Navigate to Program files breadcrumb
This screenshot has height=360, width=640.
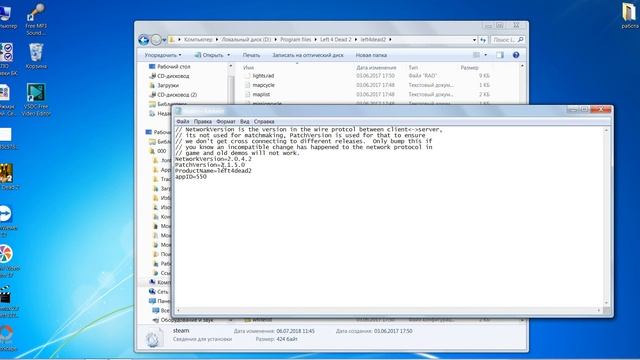296,40
